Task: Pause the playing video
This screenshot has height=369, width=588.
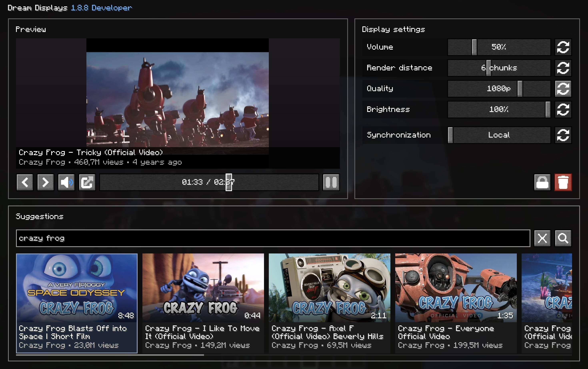Action: point(331,182)
